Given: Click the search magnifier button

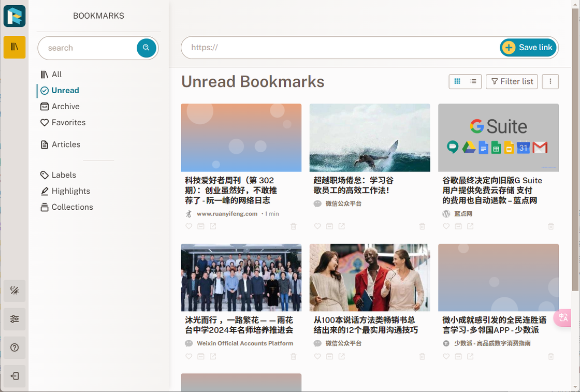Looking at the screenshot, I should [146, 48].
